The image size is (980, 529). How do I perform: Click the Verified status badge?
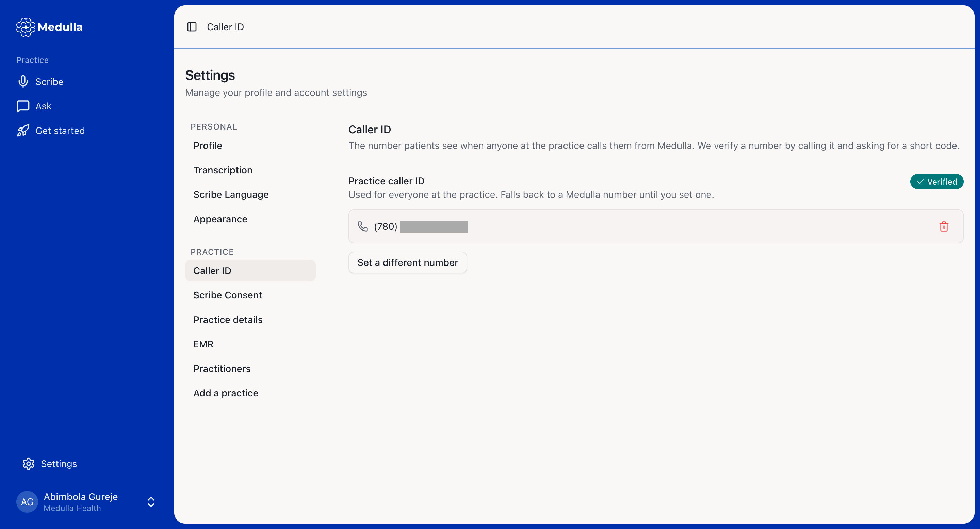tap(937, 182)
